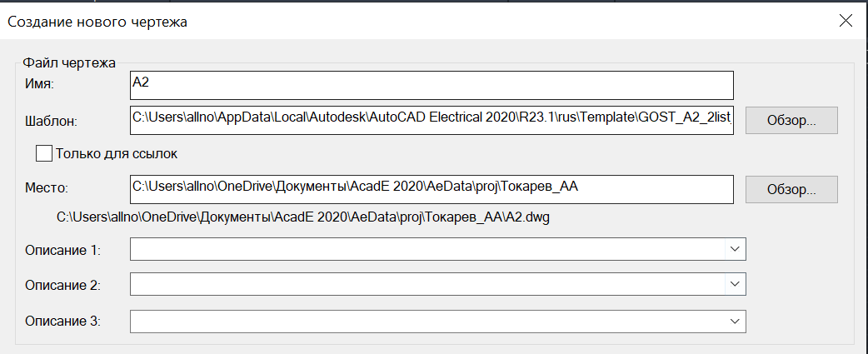Close the Создание нового чертежа dialog

click(x=846, y=22)
